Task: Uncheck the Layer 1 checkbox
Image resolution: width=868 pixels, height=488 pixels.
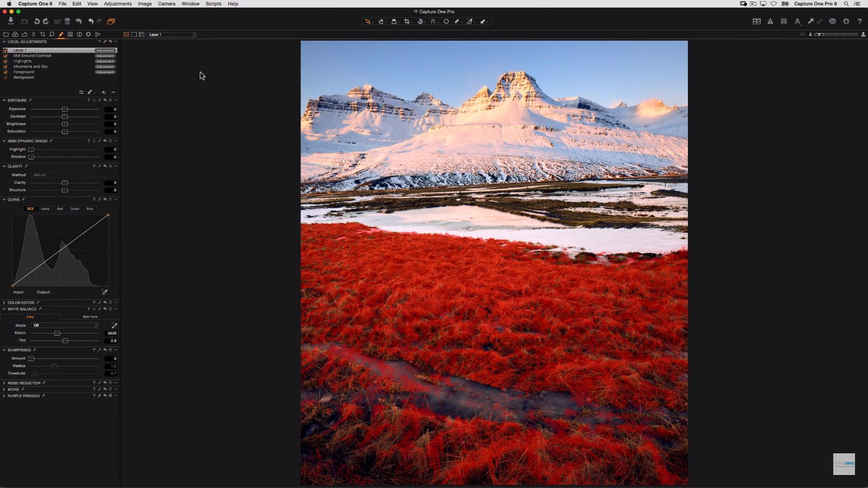Action: coord(5,50)
